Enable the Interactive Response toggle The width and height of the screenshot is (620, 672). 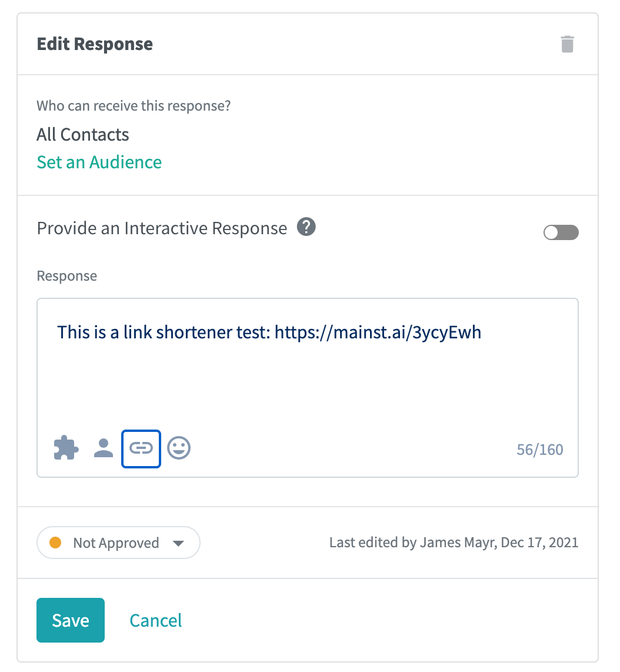coord(561,232)
